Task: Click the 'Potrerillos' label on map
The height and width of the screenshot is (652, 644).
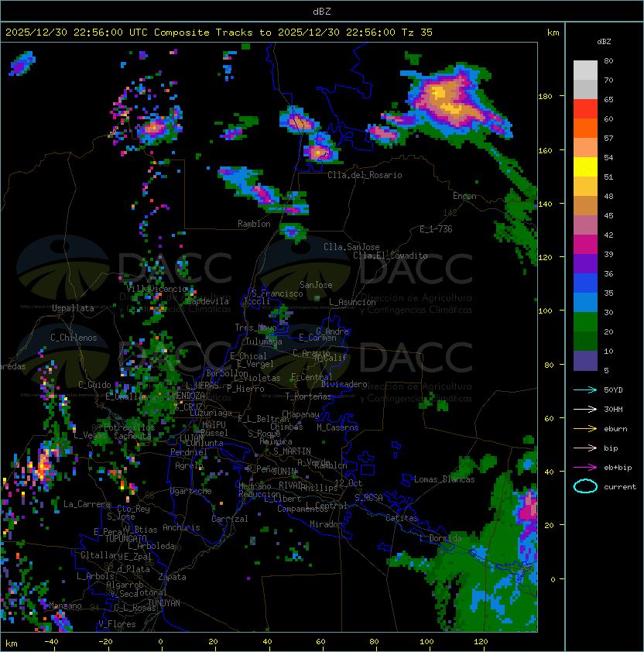Action: tap(129, 427)
